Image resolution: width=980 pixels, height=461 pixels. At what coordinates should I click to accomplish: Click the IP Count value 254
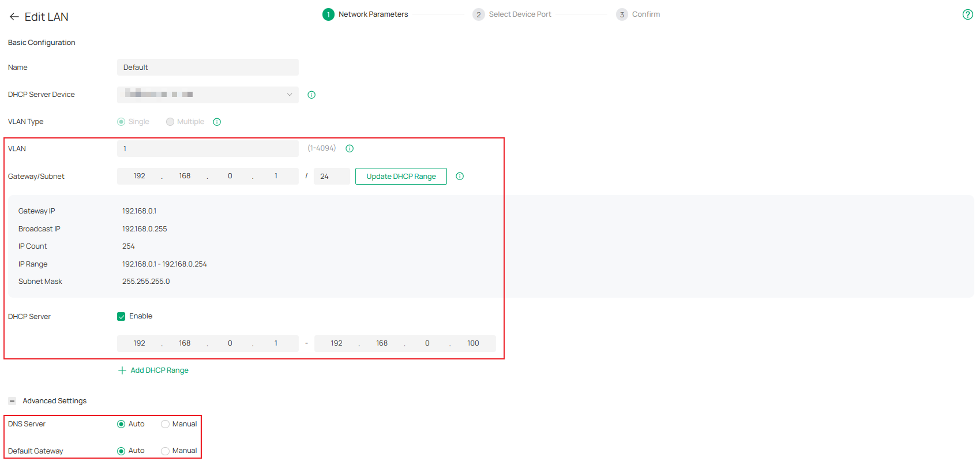128,246
